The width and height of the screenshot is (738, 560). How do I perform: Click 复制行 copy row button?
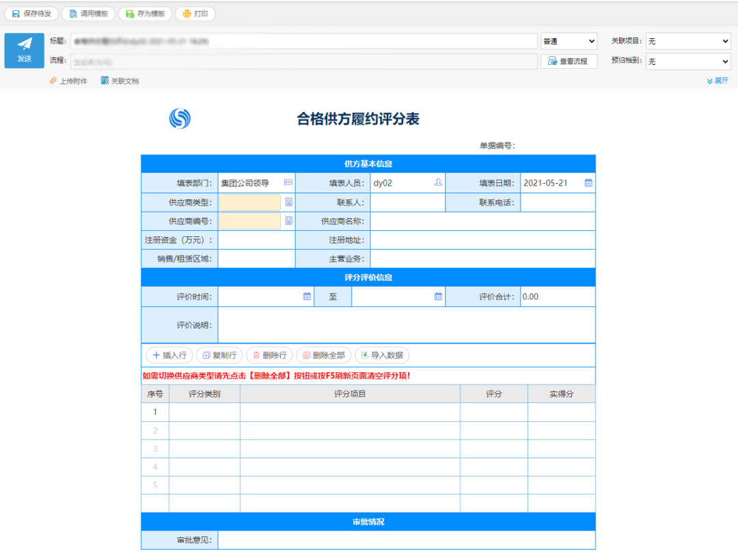click(219, 355)
